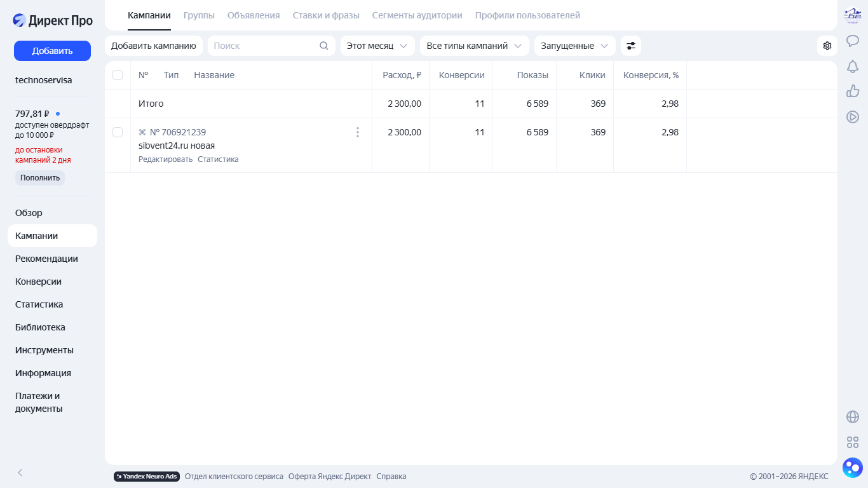868x488 pixels.
Task: Open campaign link № 706921239
Action: 178,132
